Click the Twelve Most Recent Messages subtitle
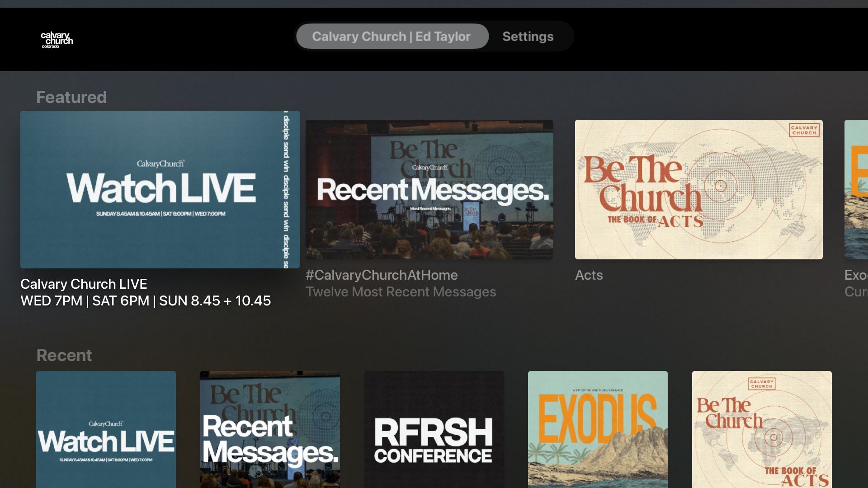868x488 pixels. 401,292
